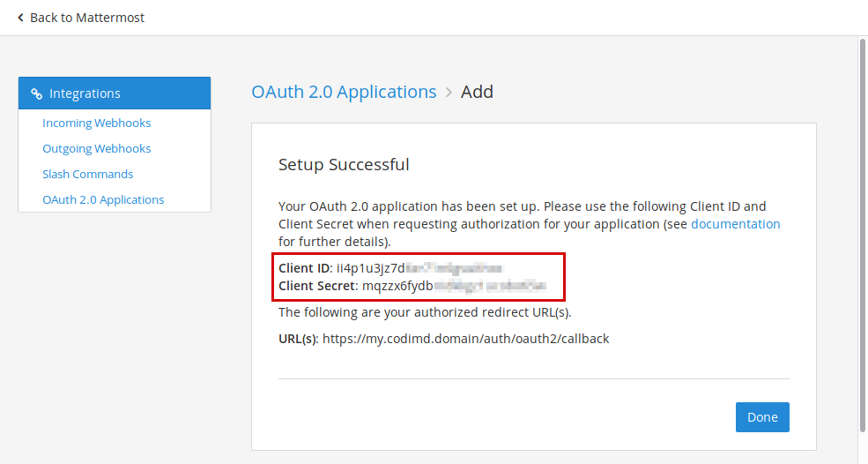Click the OAuth 2.0 Applications breadcrumb link
868x464 pixels.
click(344, 92)
